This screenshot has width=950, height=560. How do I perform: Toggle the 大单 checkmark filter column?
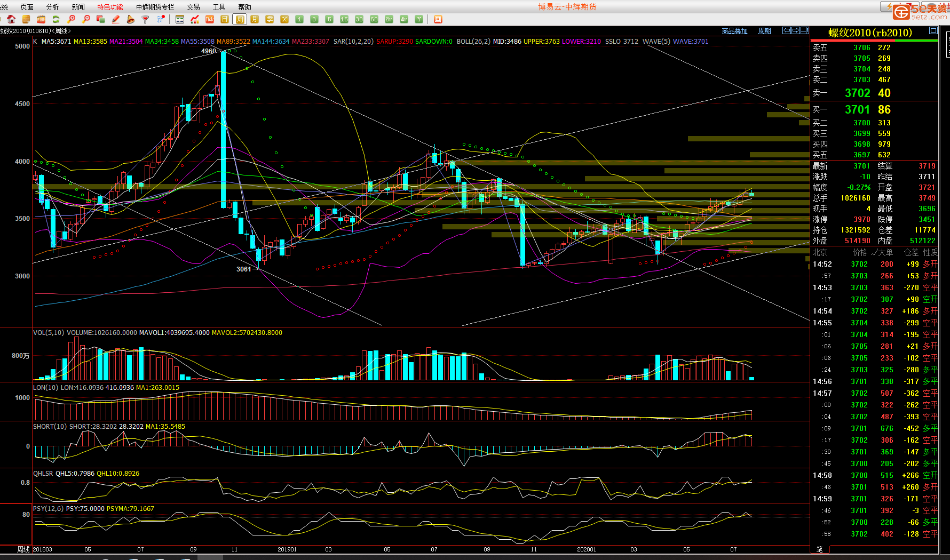click(882, 252)
